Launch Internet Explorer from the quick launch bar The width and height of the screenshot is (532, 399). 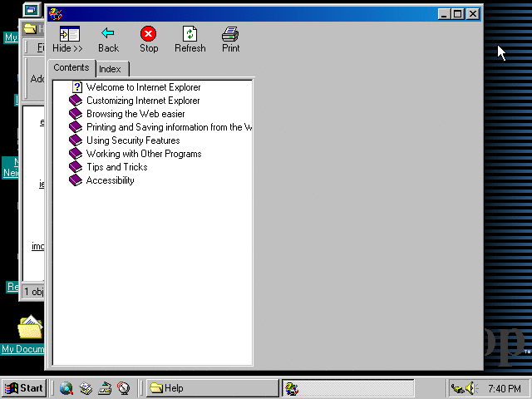coord(66,388)
